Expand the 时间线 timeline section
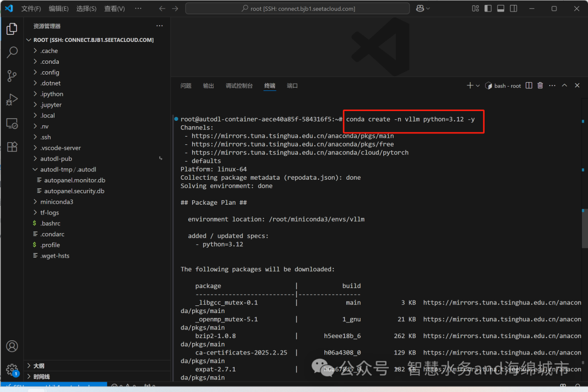The image size is (588, 392). 96,377
